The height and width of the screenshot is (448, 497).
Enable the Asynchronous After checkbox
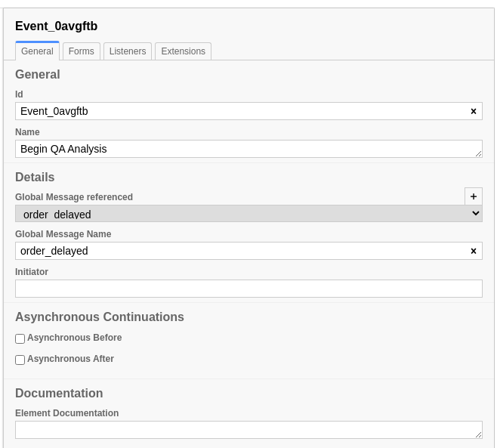click(20, 360)
